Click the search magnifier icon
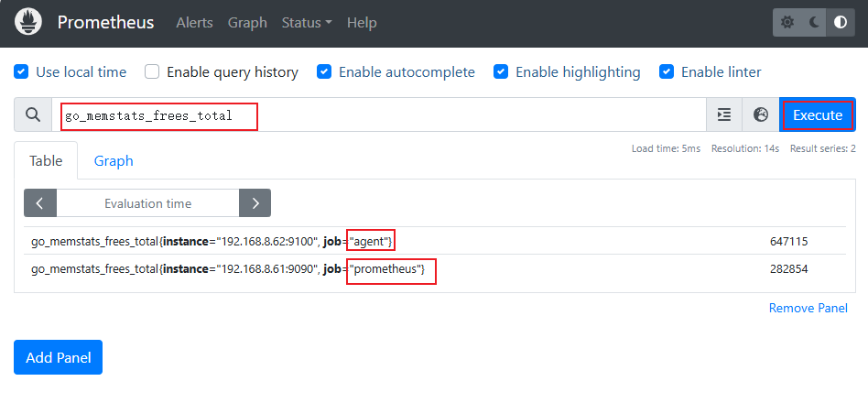The image size is (868, 403). click(33, 115)
